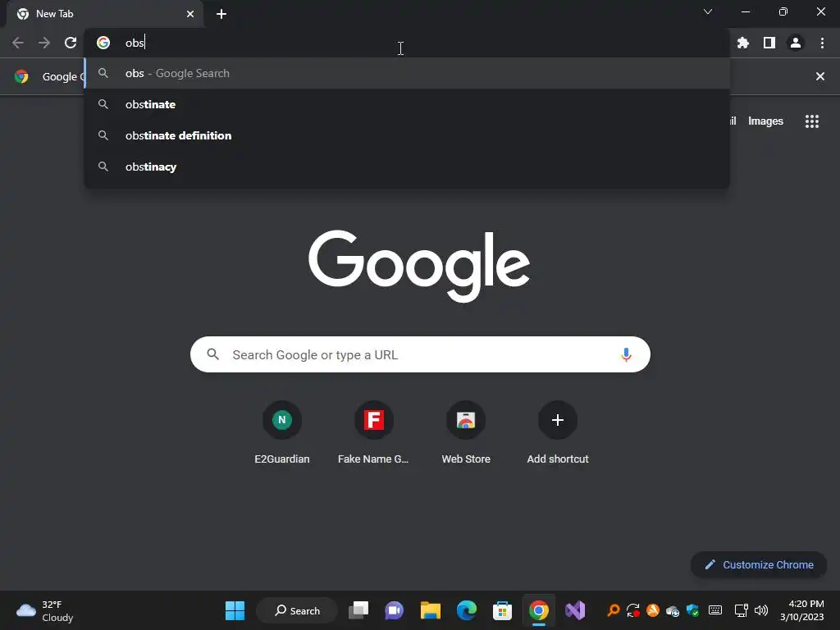
Task: Click Customize Chrome button
Action: (759, 564)
